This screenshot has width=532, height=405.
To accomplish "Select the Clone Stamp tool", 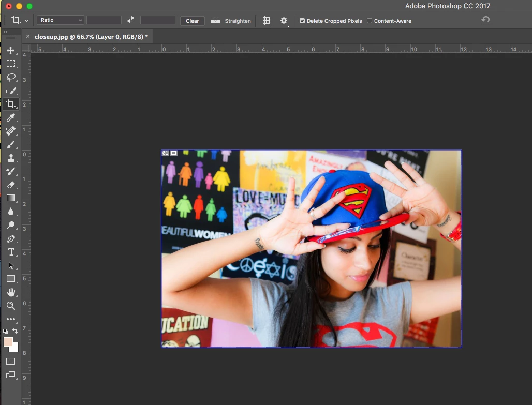I will click(x=10, y=158).
